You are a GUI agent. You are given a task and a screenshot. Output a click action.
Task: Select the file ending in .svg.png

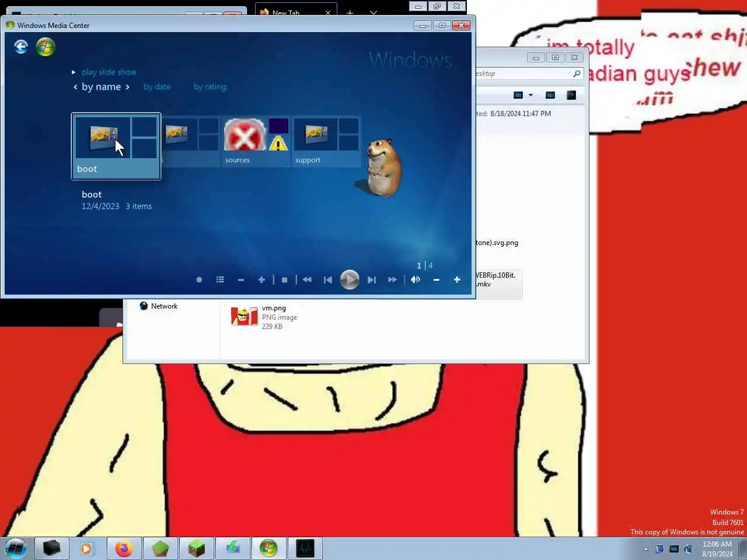[497, 243]
